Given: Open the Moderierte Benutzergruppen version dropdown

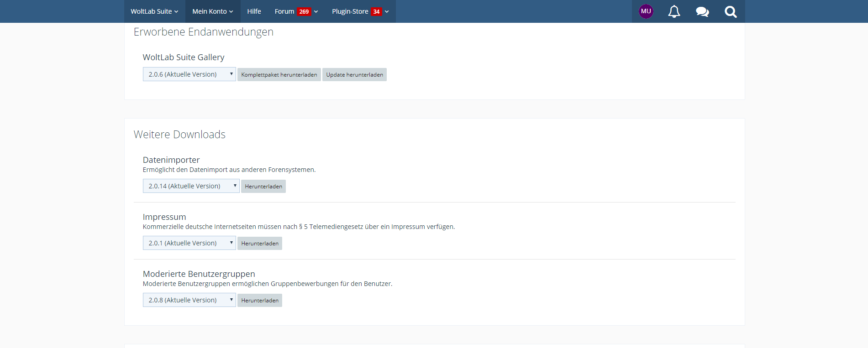Looking at the screenshot, I should click(189, 300).
